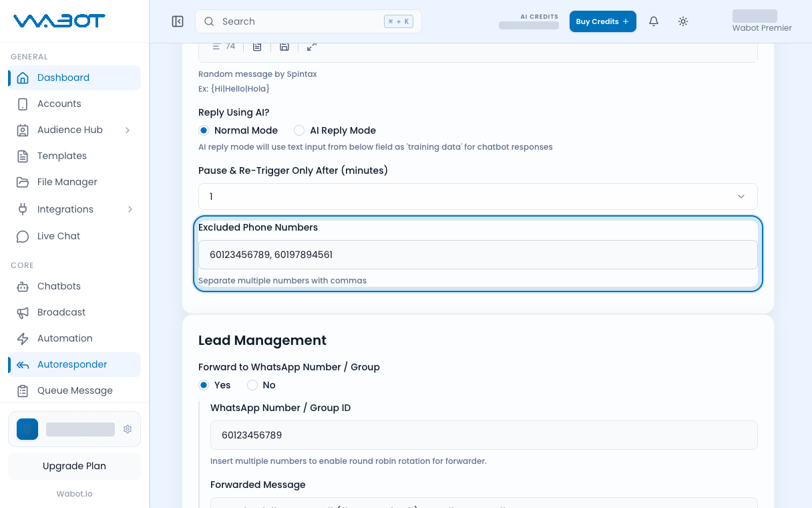Open the Pause & Re-Trigger minutes dropdown
The height and width of the screenshot is (508, 812).
pos(478,197)
